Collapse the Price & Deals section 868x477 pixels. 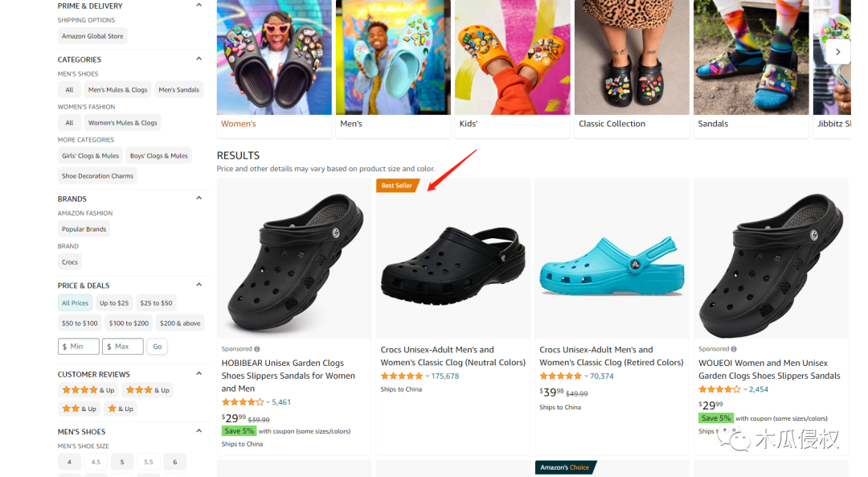coord(199,285)
